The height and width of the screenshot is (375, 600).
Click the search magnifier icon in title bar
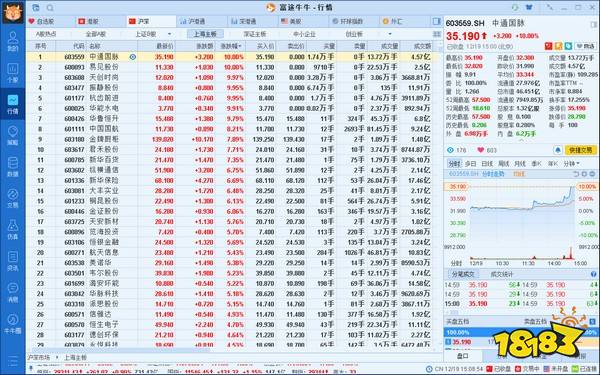pos(50,8)
